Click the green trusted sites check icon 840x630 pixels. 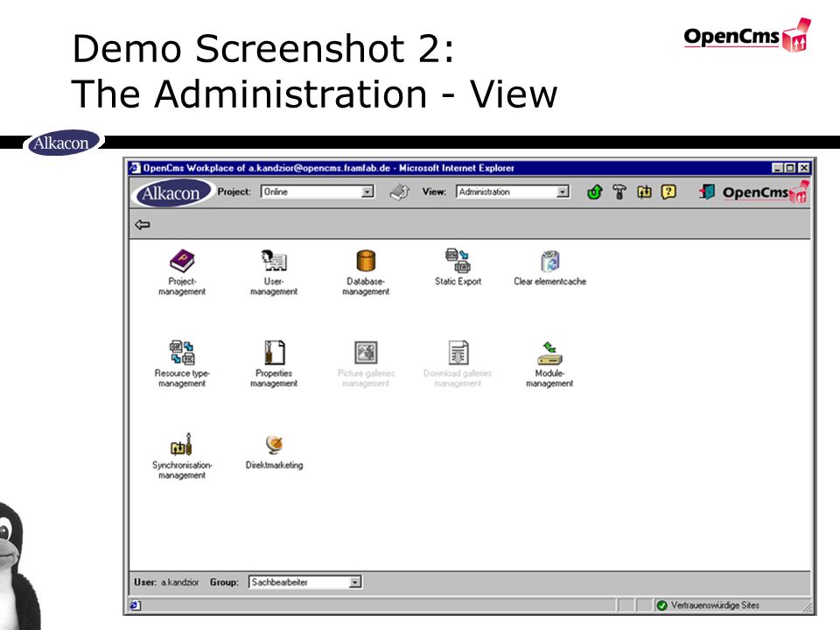pyautogui.click(x=661, y=605)
